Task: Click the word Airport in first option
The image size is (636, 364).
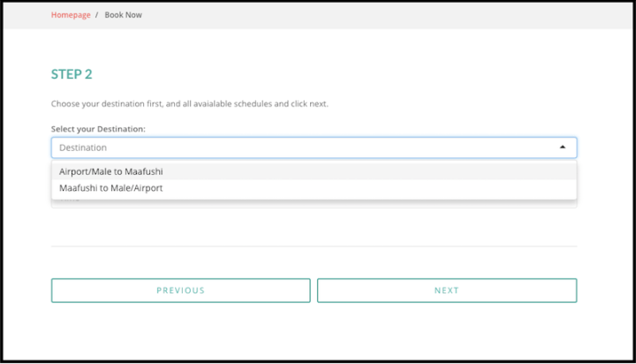Action: tap(75, 171)
